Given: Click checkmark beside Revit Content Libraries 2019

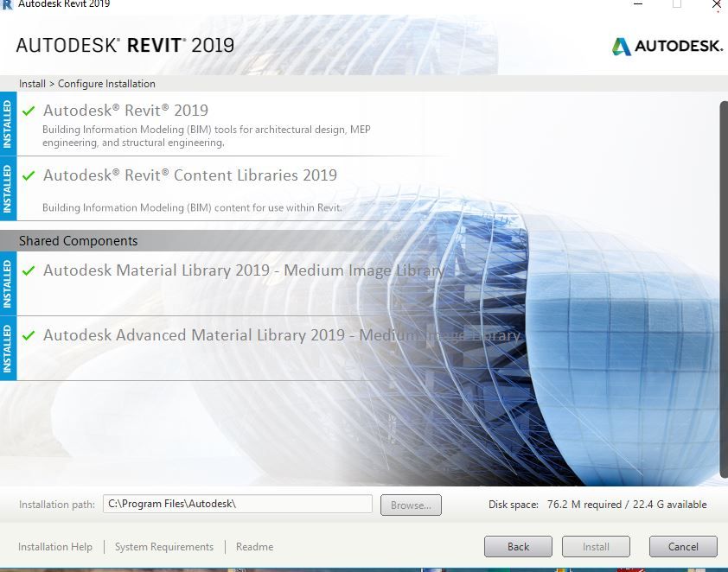Looking at the screenshot, I should point(29,175).
